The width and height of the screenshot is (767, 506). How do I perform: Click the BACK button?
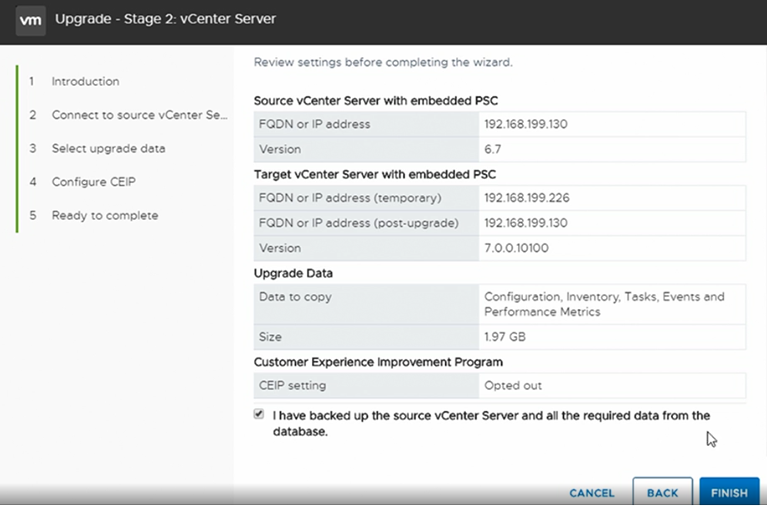[662, 492]
